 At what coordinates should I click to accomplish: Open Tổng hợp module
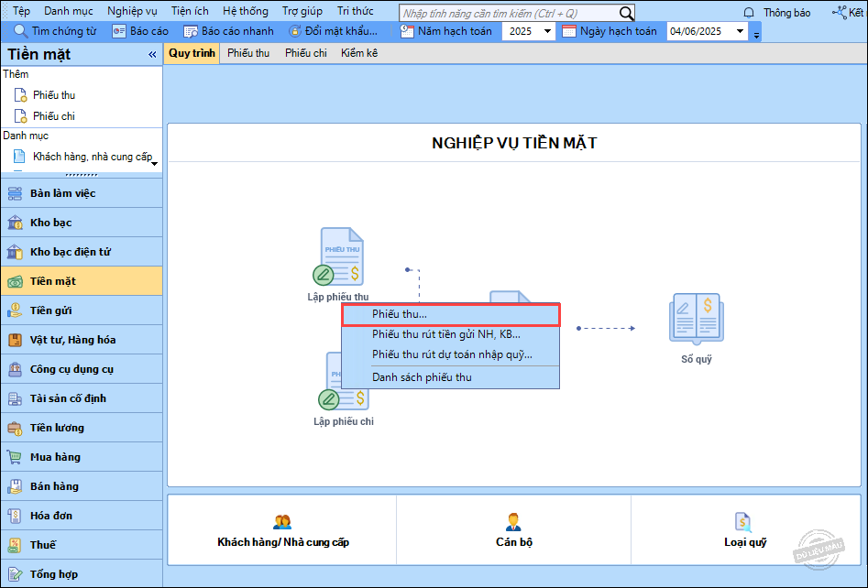82,574
